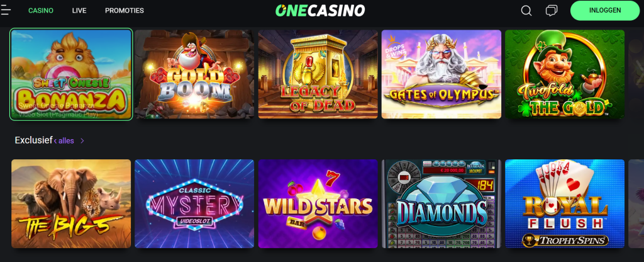
Task: Open the Royal Flush Trophy Spins game
Action: pos(565,203)
